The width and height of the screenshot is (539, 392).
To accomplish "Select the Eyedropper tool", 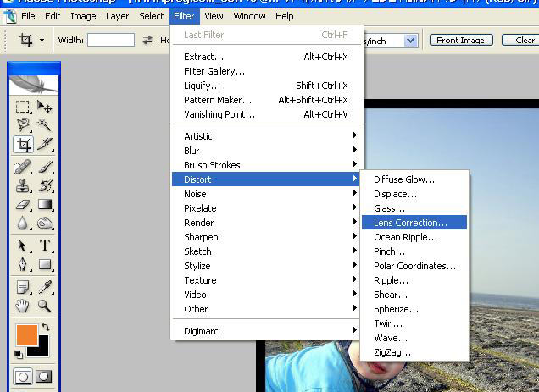I will [45, 287].
